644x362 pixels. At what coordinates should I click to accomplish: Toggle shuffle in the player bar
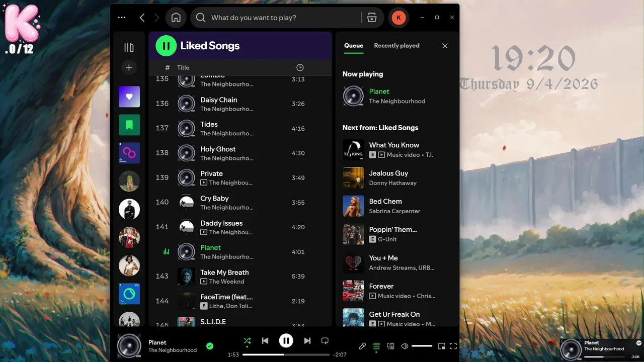tap(247, 341)
